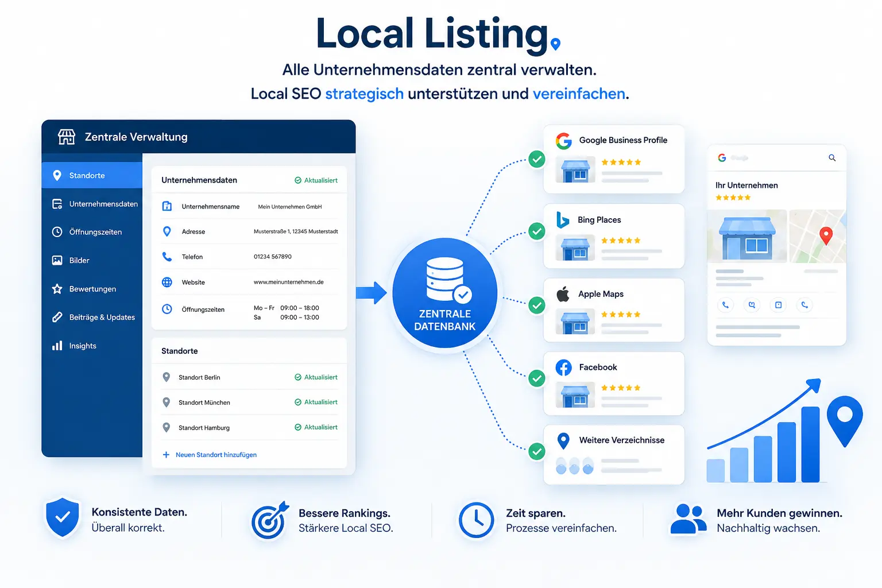Click the red map pin on the map
882x588 pixels.
pyautogui.click(x=826, y=235)
